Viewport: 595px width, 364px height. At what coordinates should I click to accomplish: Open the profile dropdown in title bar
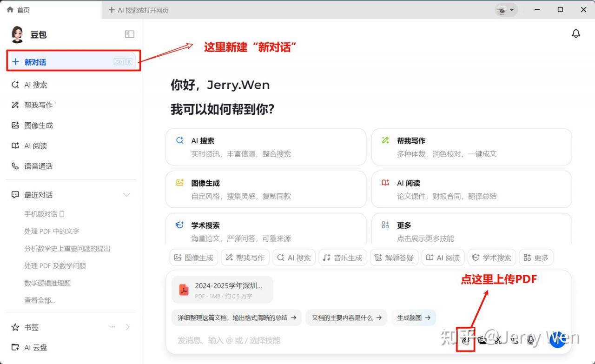[x=506, y=10]
